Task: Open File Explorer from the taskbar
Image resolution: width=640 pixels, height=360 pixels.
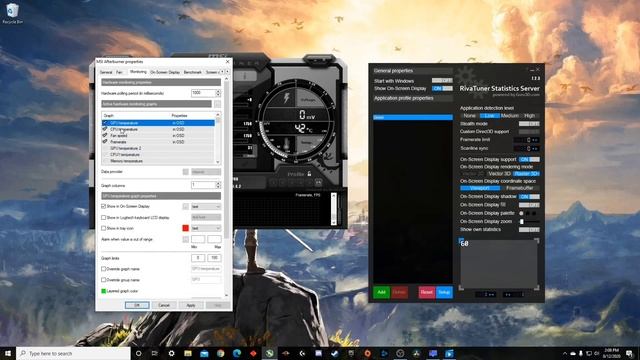Action: (x=188, y=353)
